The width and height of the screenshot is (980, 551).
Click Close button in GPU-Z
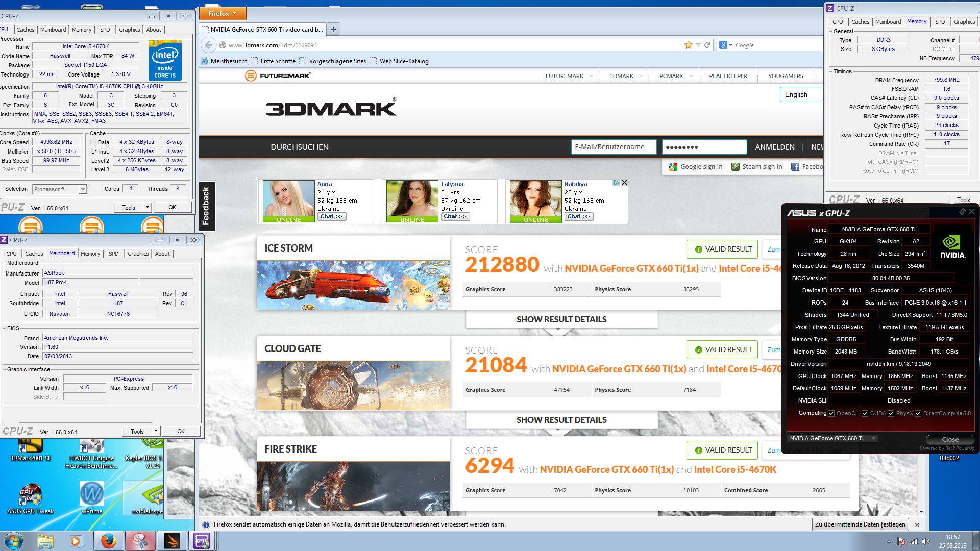(x=950, y=439)
